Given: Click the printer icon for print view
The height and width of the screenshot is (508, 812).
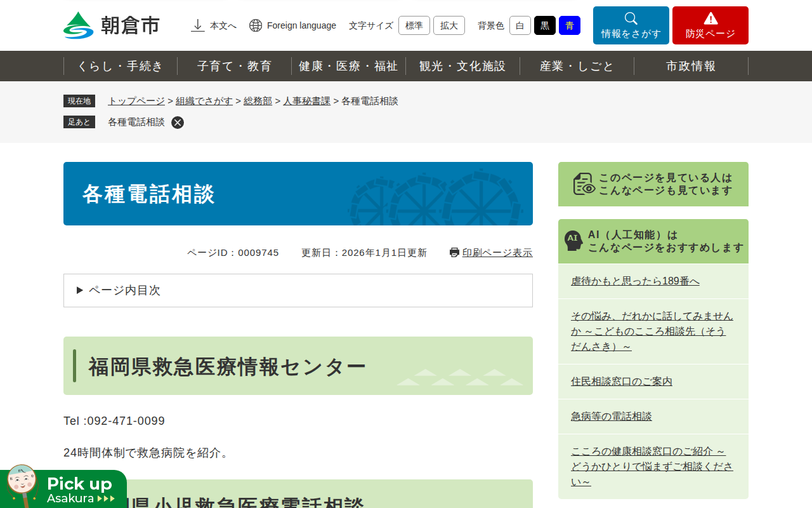Looking at the screenshot, I should (454, 253).
